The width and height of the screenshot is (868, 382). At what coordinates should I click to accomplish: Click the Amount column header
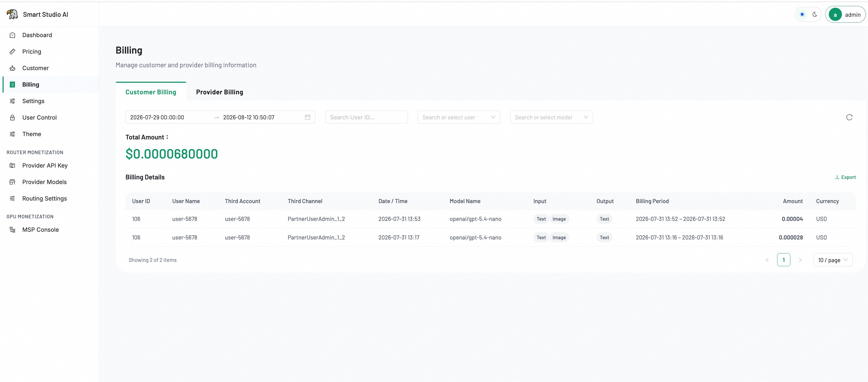point(793,201)
